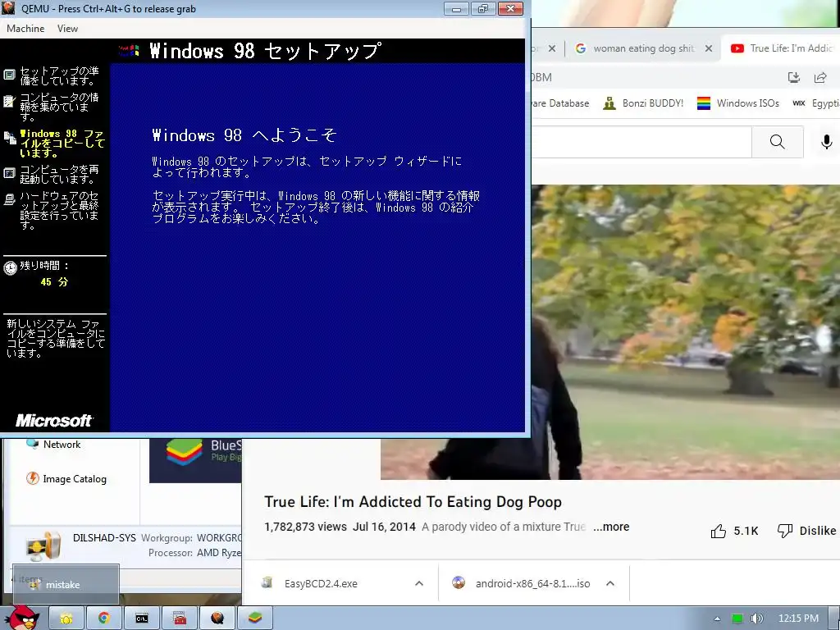Screen dimensions: 840x630
Task: Select the QEMU taskbar icon
Action: 217,619
